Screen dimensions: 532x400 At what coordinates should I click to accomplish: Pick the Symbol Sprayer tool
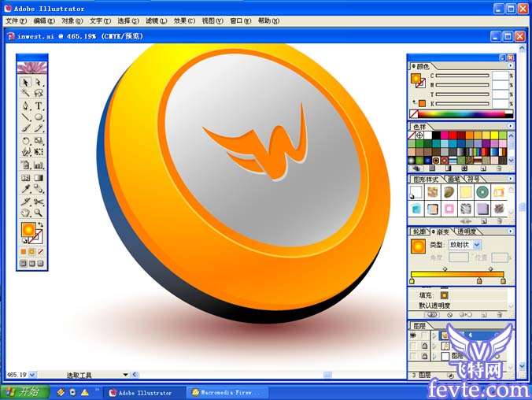(25, 165)
